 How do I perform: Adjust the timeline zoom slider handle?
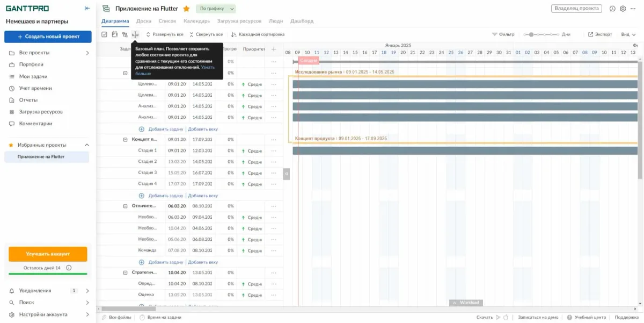coord(531,34)
